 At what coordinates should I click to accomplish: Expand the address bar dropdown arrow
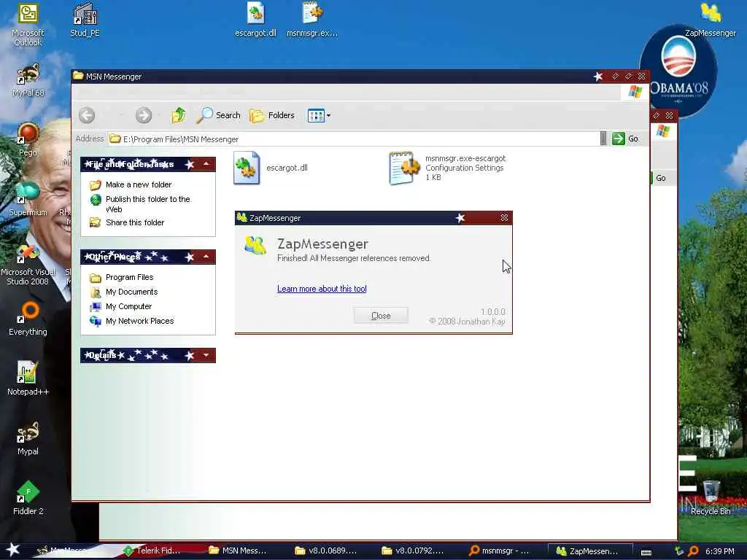(603, 139)
